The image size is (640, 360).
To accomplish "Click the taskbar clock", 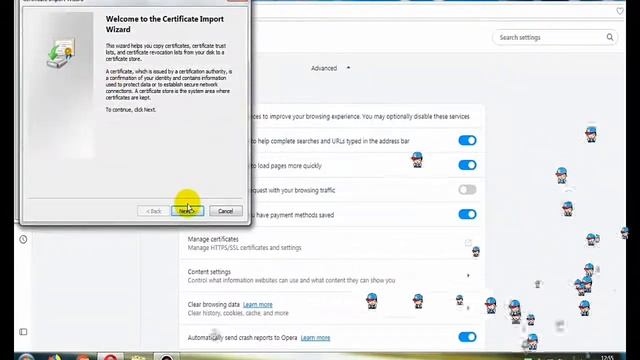I will pos(607,358).
